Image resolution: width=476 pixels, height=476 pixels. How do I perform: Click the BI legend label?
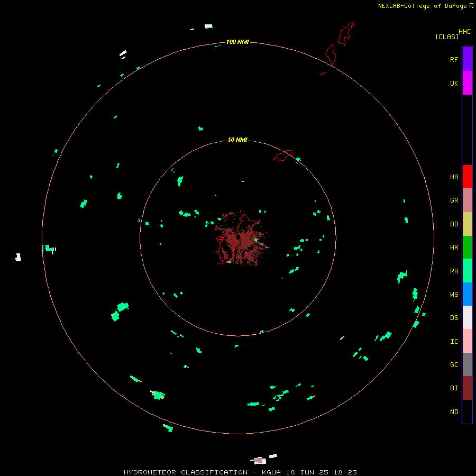tap(454, 388)
